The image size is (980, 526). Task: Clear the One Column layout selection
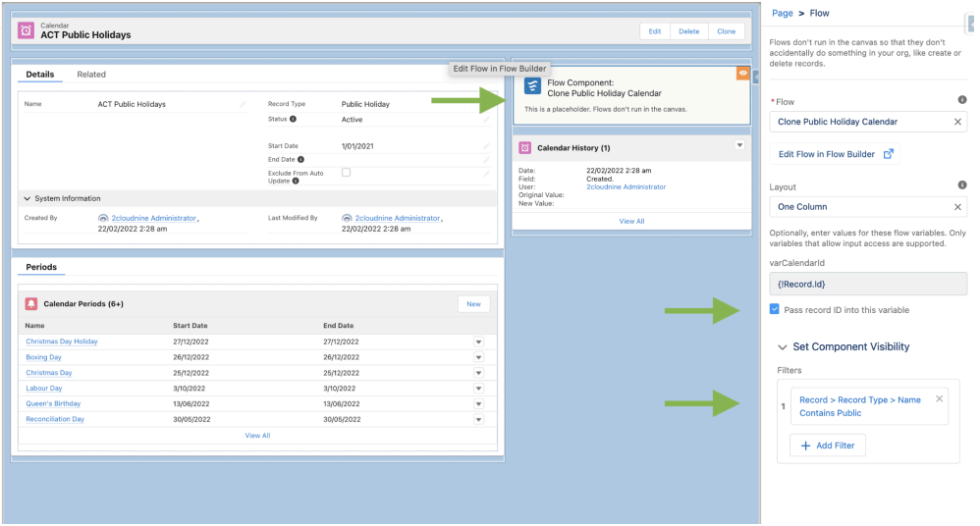pyautogui.click(x=957, y=207)
